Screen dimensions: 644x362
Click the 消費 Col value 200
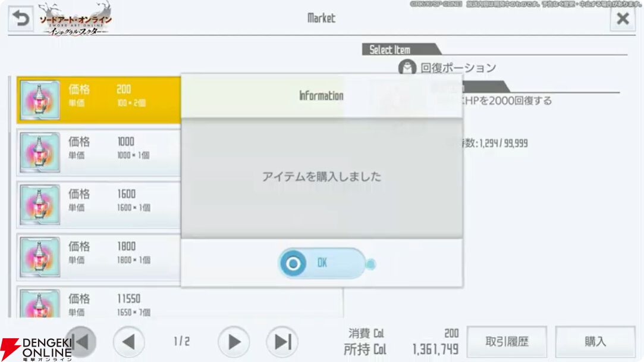451,333
